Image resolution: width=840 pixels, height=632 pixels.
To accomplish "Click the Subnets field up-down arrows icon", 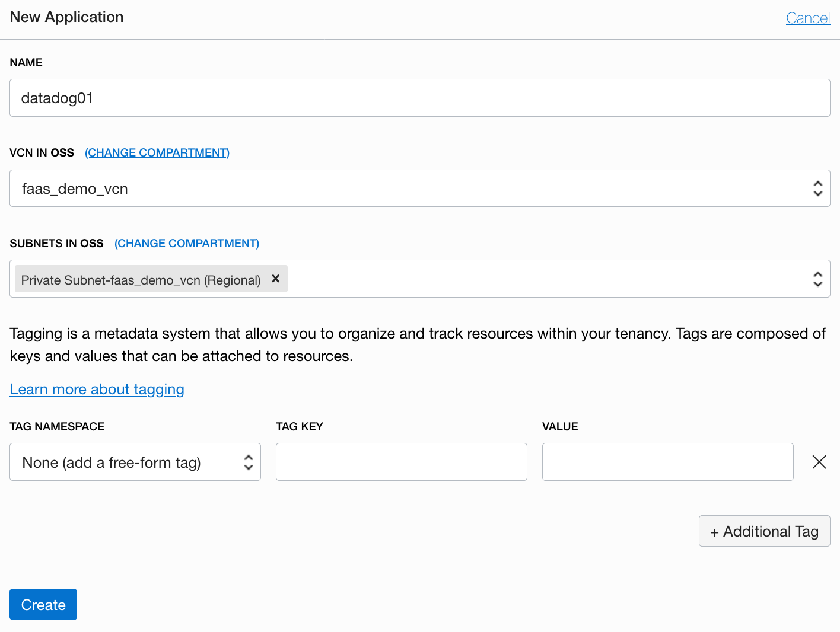I will 817,279.
